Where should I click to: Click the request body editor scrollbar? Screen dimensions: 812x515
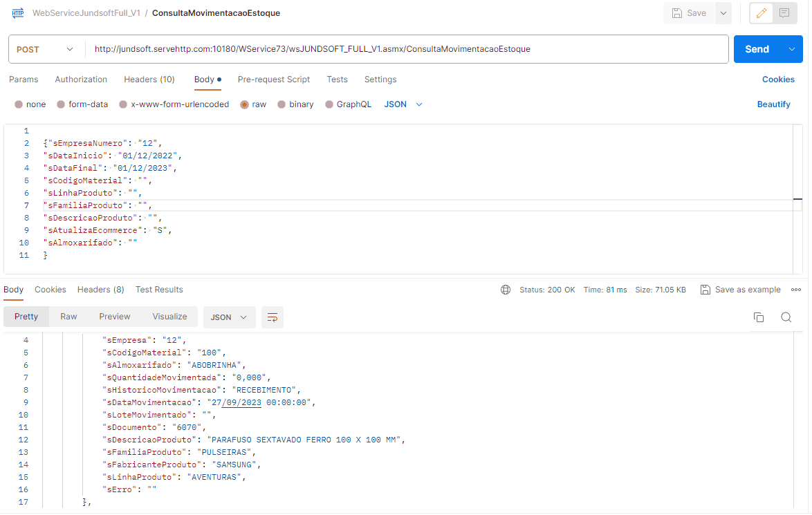797,200
